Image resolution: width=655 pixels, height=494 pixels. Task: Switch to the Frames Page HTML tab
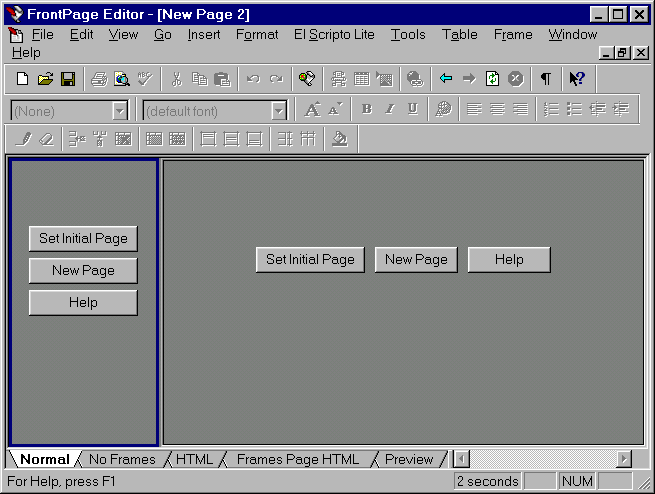(x=297, y=460)
